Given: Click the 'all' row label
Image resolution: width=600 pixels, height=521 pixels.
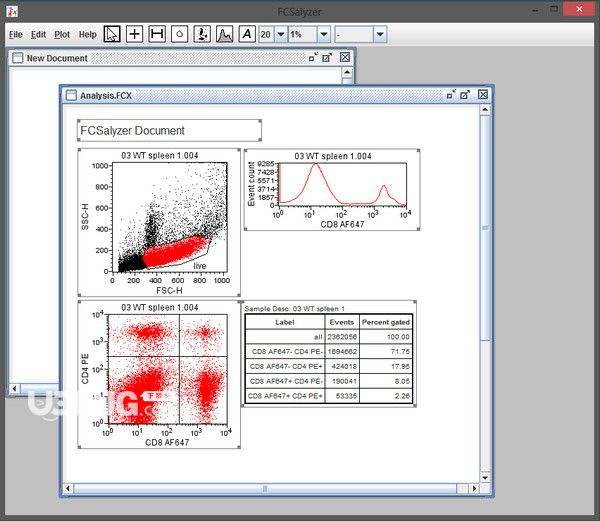Looking at the screenshot, I should tap(318, 337).
